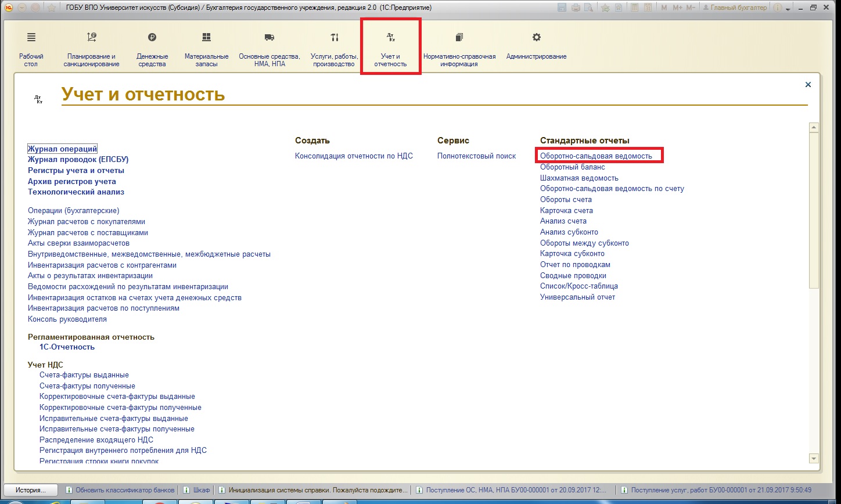Open the favorites list page icon
This screenshot has height=504, width=841.
pos(619,8)
